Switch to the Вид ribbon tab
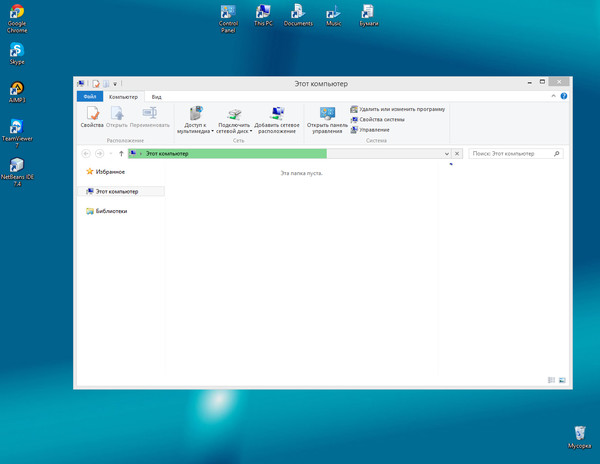 click(x=157, y=97)
